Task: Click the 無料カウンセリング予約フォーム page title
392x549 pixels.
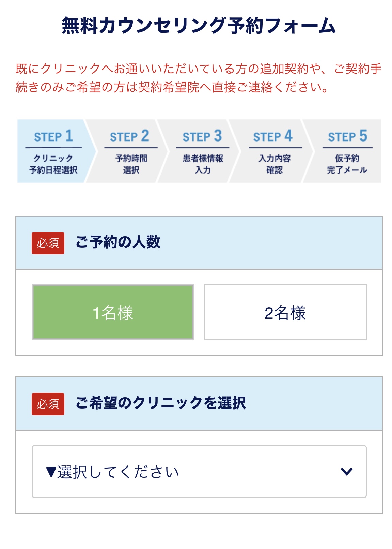Action: click(x=199, y=26)
